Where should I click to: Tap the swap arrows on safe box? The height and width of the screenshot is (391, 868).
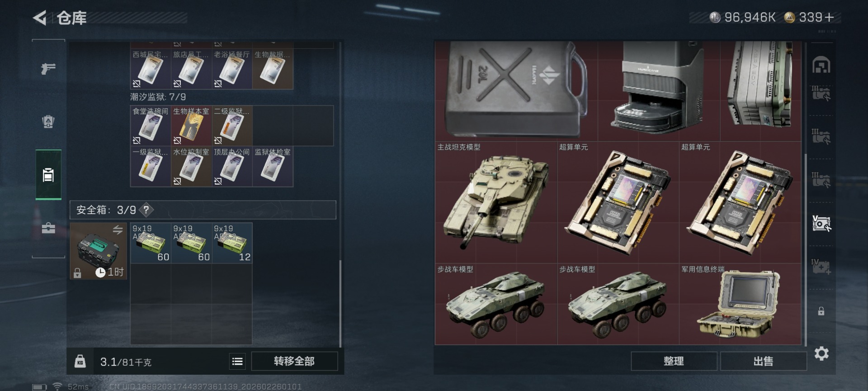118,230
